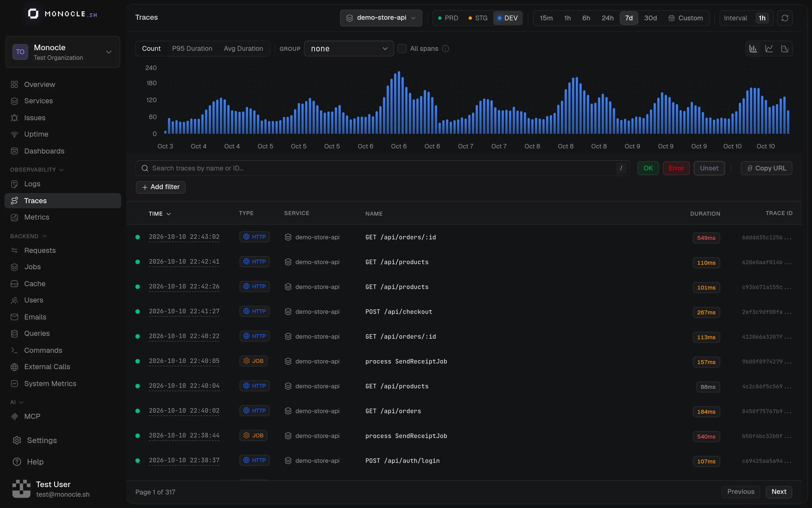
Task: Focus the Search traces input field
Action: point(383,168)
